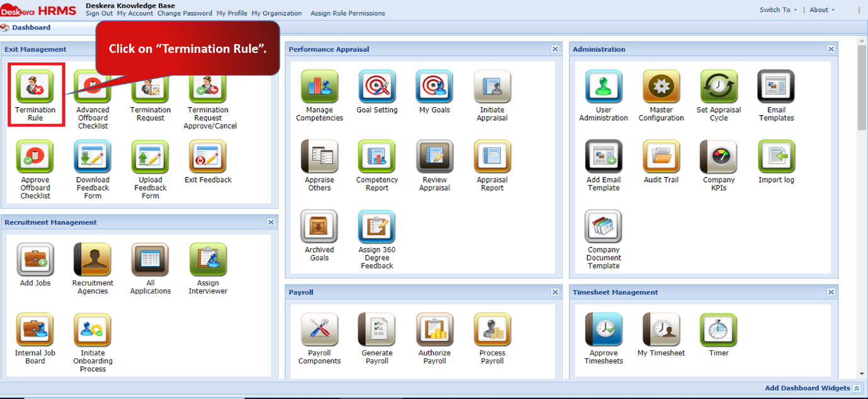Image resolution: width=868 pixels, height=399 pixels.
Task: Open the About dropdown menu
Action: [820, 9]
